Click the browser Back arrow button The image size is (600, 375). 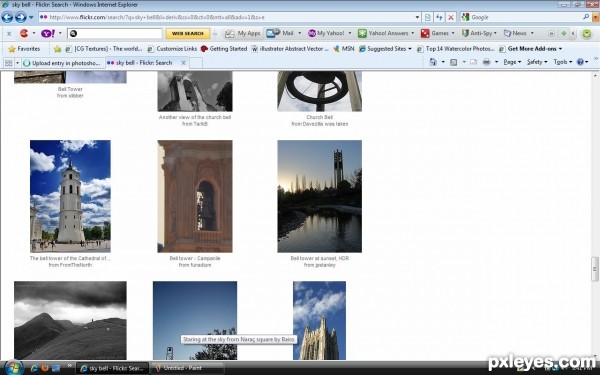point(7,17)
